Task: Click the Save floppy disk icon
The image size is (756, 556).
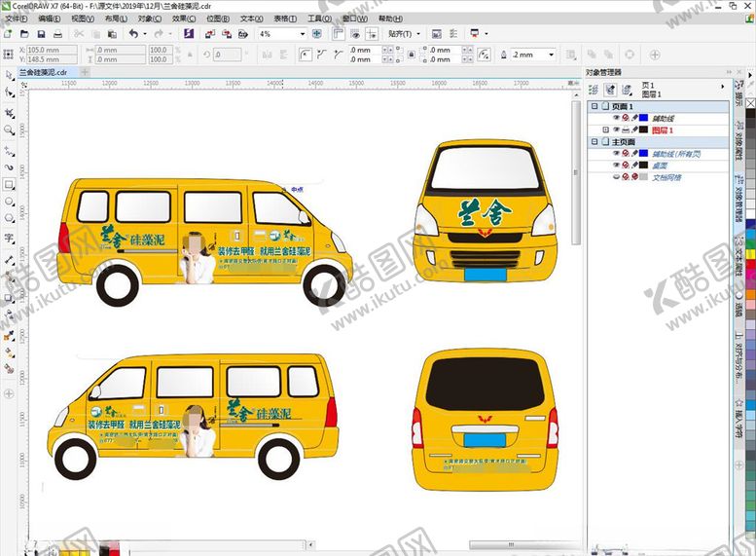Action: click(x=41, y=34)
